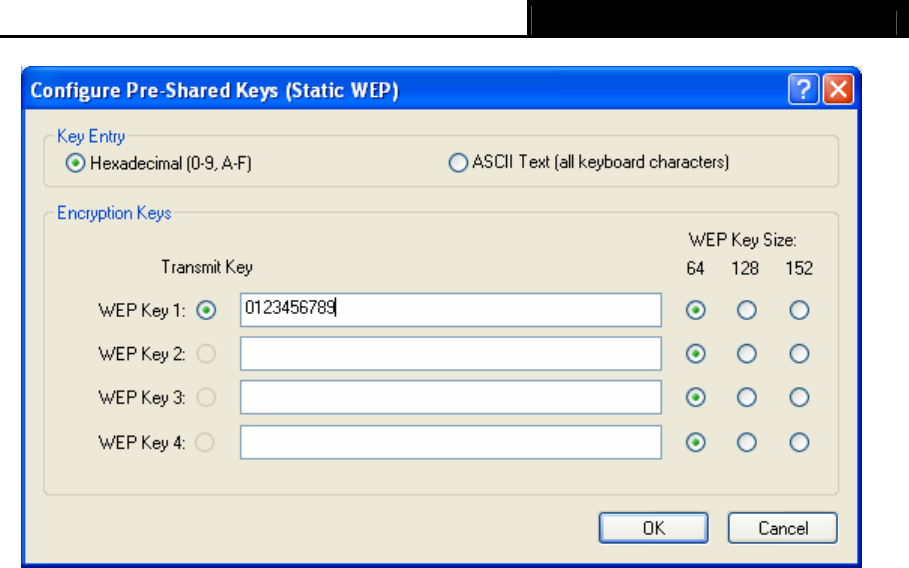
Task: Click the 152 column header label
Action: click(799, 268)
